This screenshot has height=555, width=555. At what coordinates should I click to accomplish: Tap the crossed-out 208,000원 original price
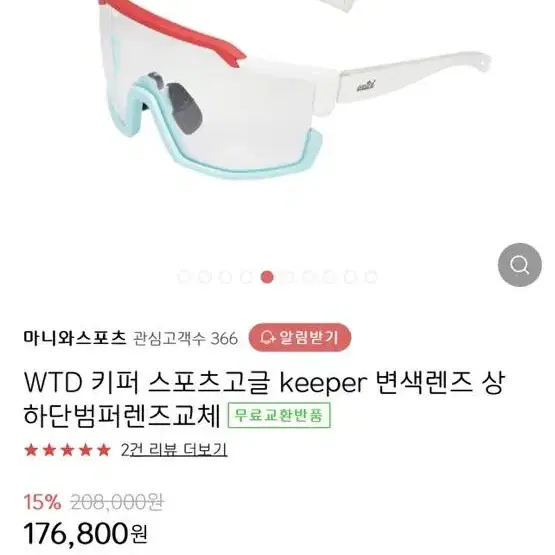coord(117,502)
